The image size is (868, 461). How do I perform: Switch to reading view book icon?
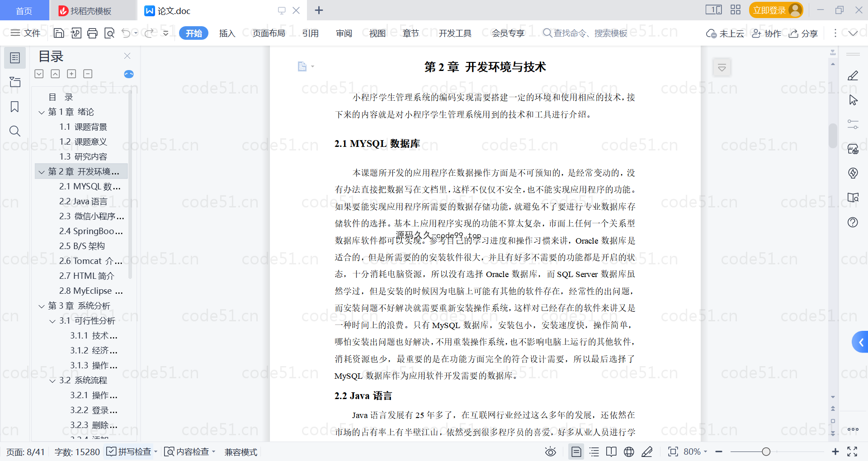point(611,452)
